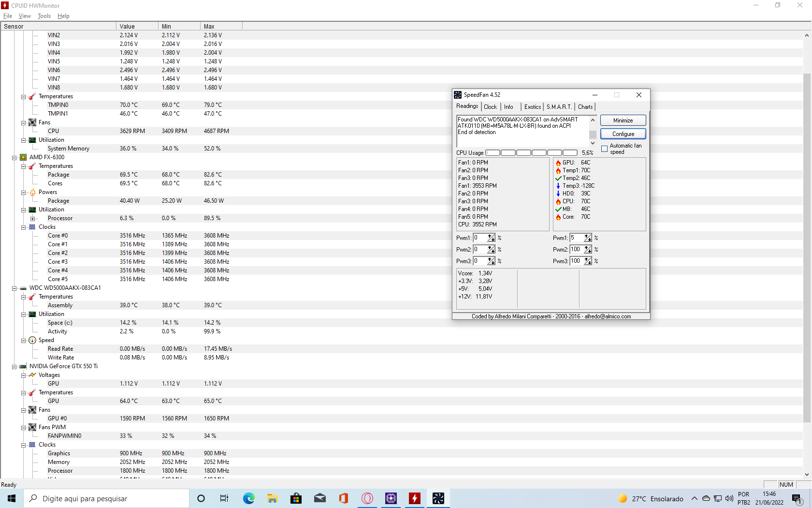Open Opera browser from the taskbar
The image size is (812, 508).
click(x=367, y=498)
